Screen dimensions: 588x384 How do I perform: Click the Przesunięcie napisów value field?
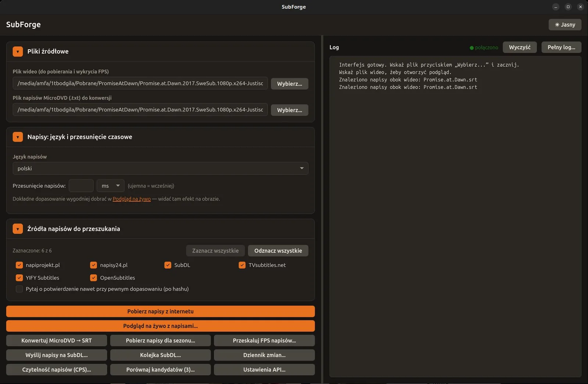pos(81,186)
